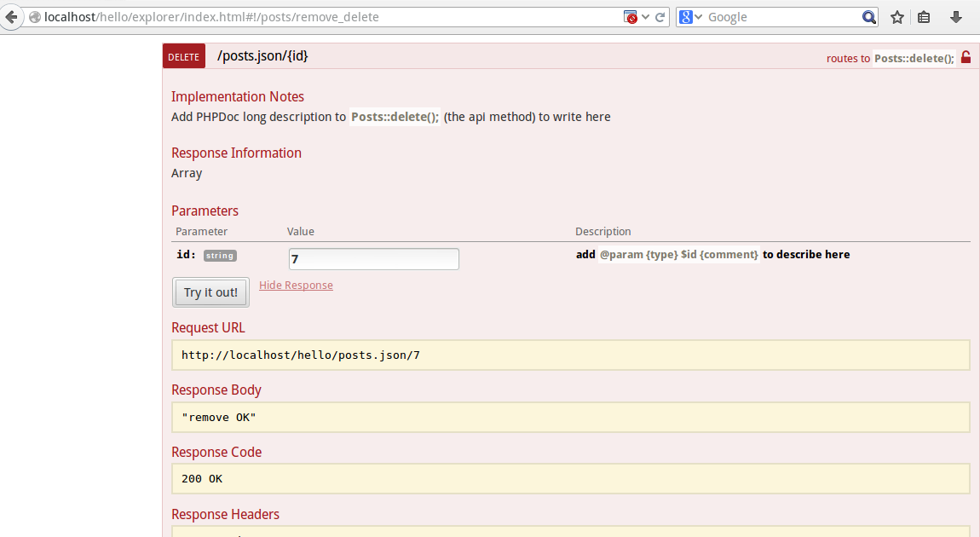Reload the page with the refresh icon
The height and width of the screenshot is (537, 980).
coord(660,17)
